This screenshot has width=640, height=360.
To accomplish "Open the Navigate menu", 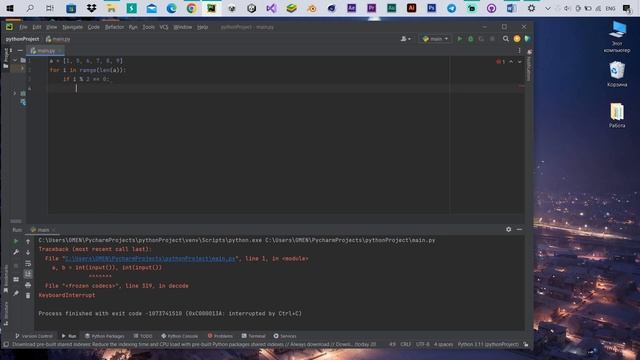I will [72, 27].
